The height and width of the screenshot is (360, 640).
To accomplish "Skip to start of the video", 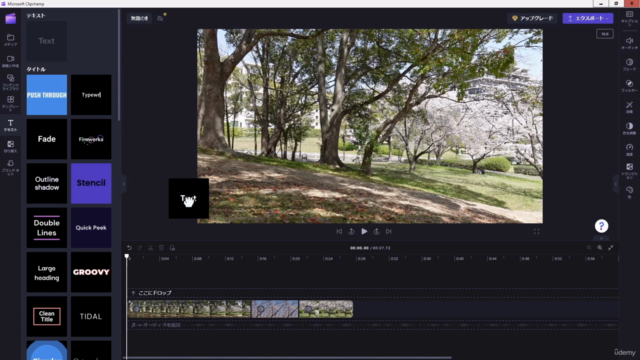I will [x=339, y=231].
